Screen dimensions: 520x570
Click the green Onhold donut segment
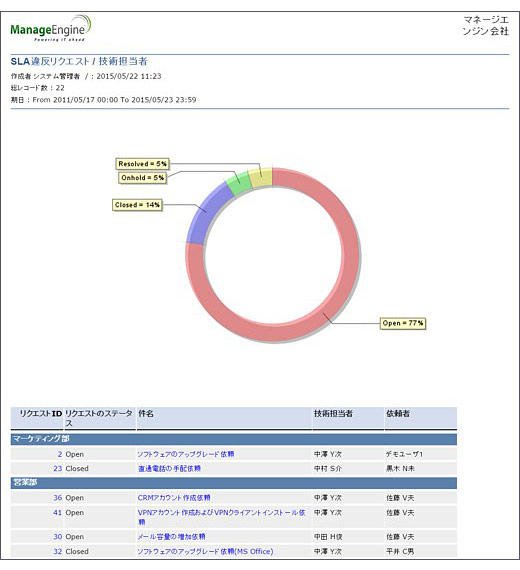point(239,184)
